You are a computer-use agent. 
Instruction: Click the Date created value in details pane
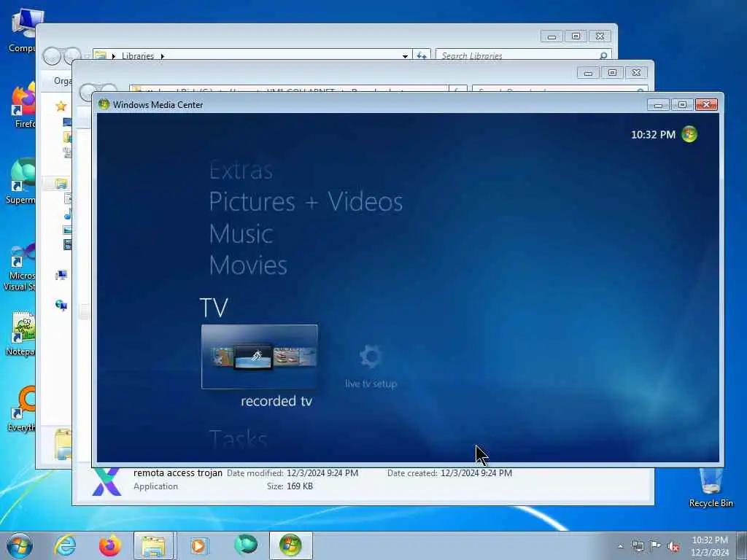pyautogui.click(x=476, y=473)
